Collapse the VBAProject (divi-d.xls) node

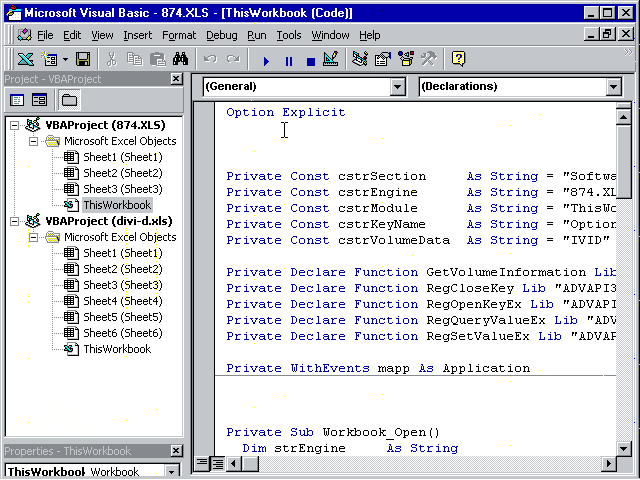(x=14, y=221)
